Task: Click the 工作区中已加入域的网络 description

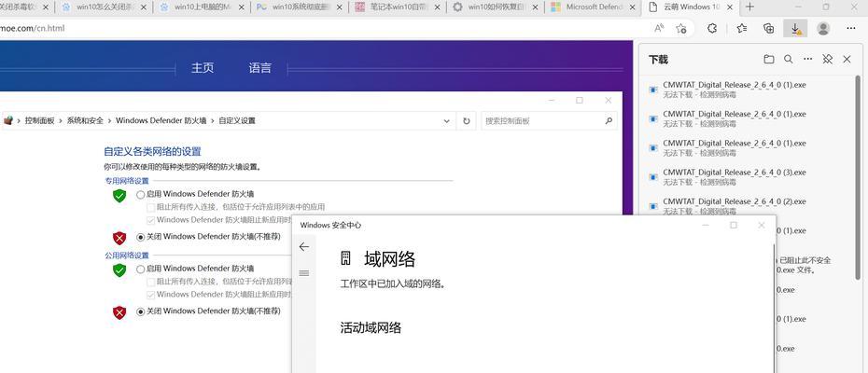Action: [x=394, y=284]
